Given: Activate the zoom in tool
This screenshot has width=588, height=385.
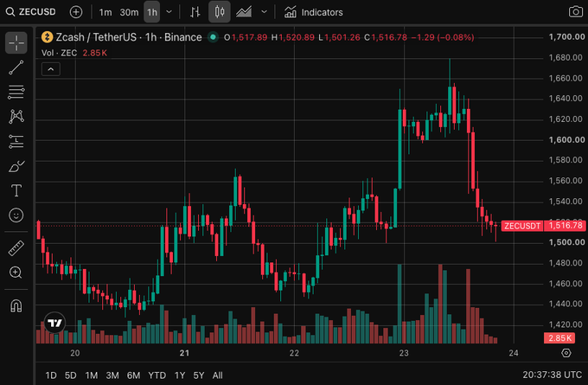Looking at the screenshot, I should pyautogui.click(x=16, y=273).
